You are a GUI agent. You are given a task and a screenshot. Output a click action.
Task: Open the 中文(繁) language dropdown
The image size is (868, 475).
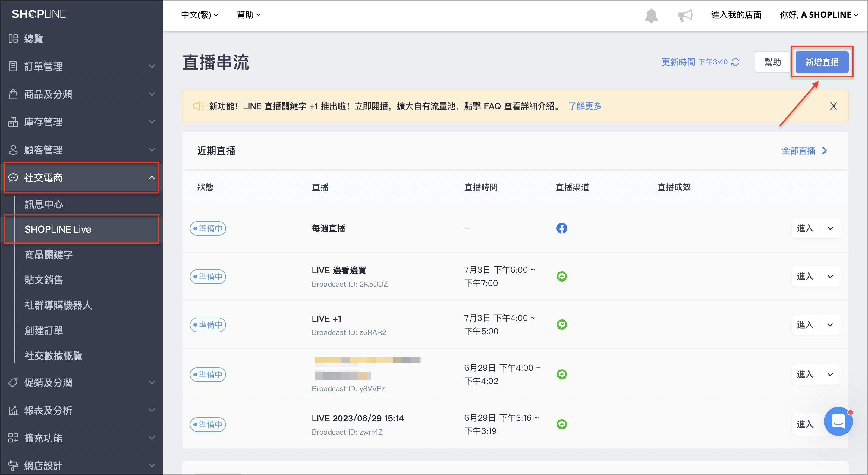pos(200,15)
